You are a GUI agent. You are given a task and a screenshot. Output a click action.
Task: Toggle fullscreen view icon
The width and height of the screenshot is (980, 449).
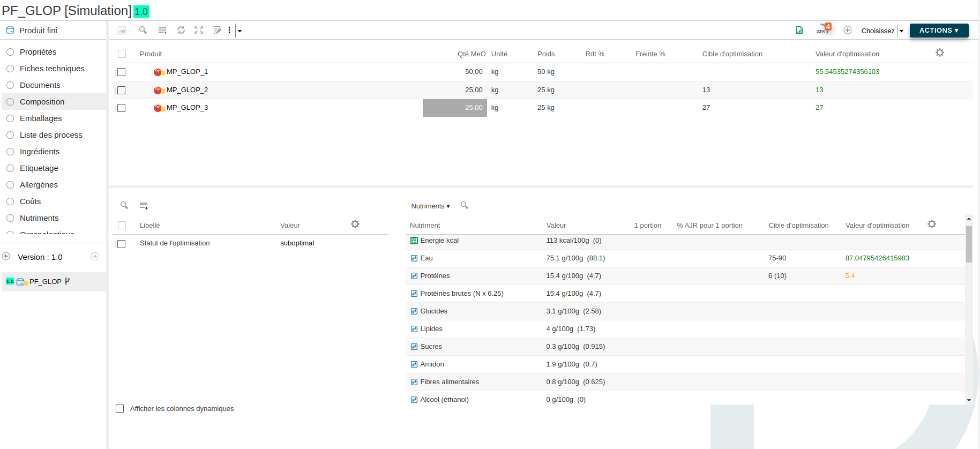click(x=199, y=30)
